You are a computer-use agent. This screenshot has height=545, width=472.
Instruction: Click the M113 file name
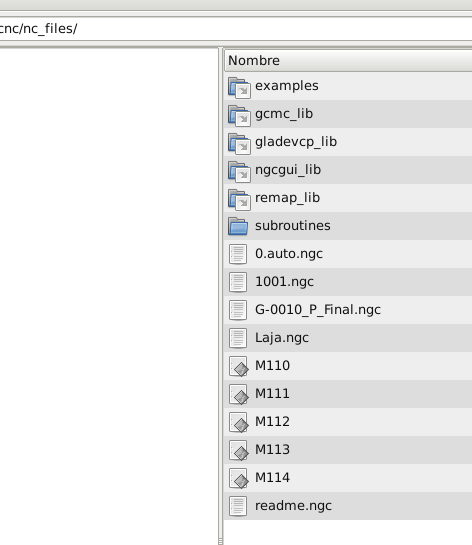click(x=272, y=449)
